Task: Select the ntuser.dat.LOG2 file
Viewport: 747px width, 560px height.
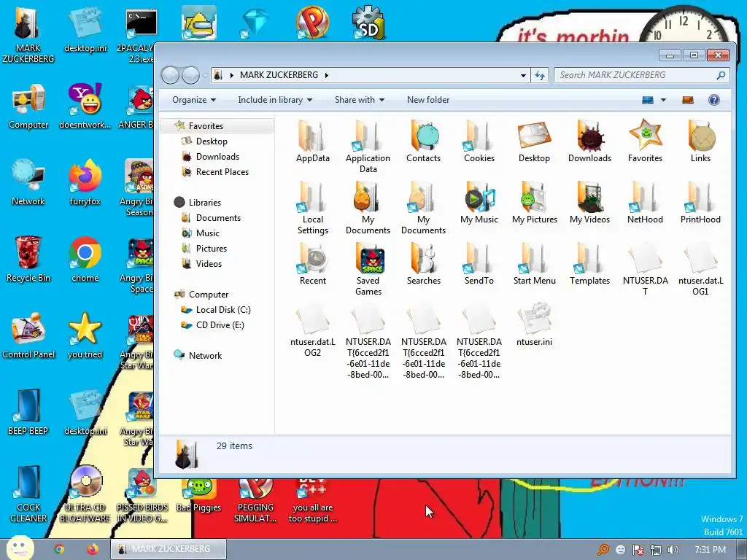Action: (312, 330)
